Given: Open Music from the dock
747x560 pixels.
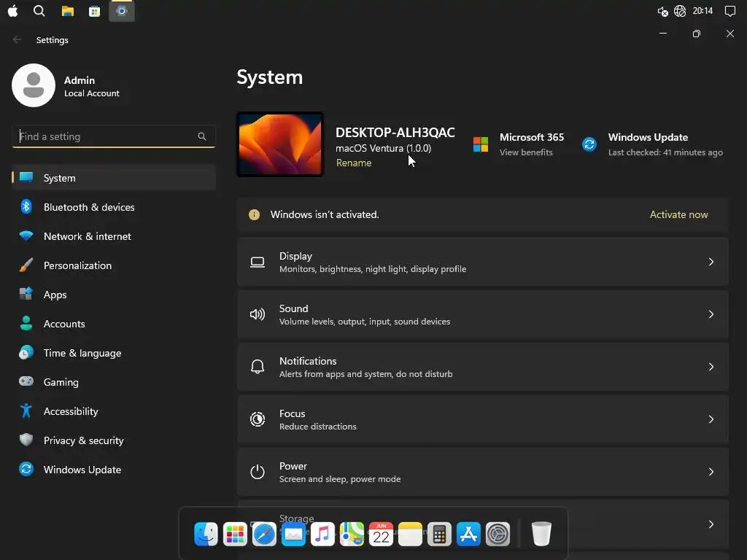Looking at the screenshot, I should tap(322, 534).
